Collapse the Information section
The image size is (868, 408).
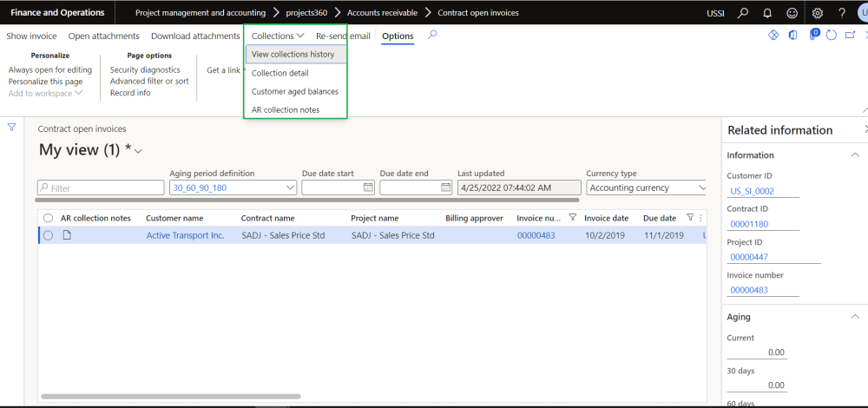[855, 155]
